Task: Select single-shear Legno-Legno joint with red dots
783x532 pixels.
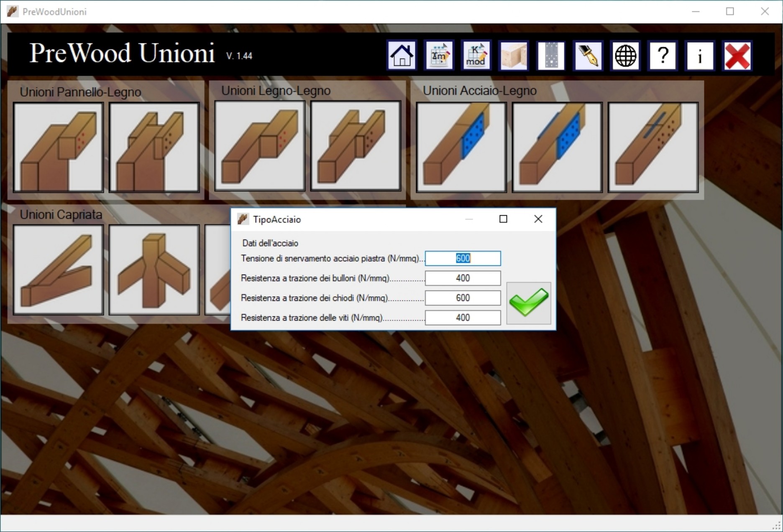Action: click(x=260, y=146)
